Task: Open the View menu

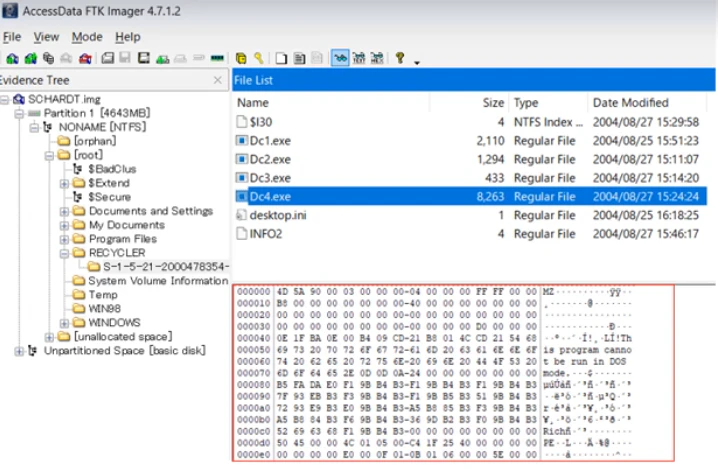Action: tap(46, 37)
